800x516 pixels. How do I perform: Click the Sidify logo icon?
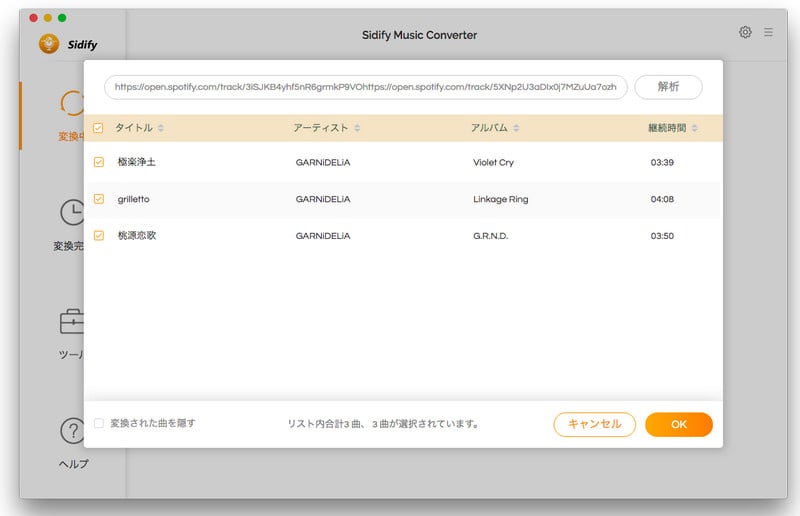point(49,44)
